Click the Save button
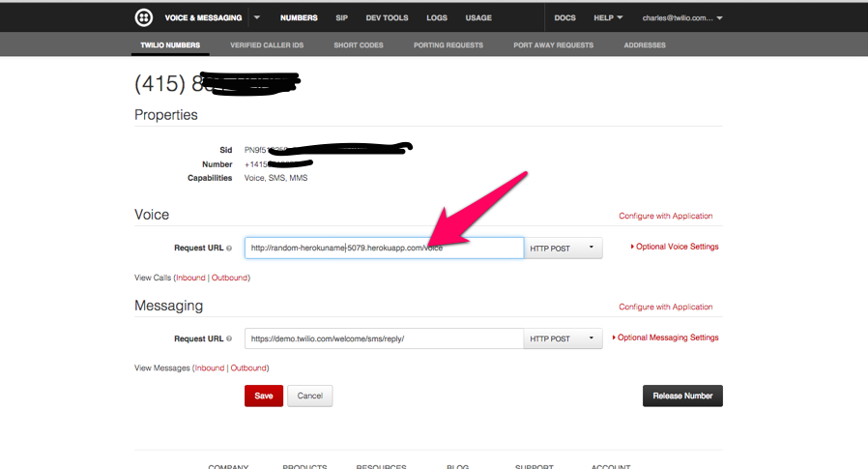This screenshot has width=868, height=469. click(264, 396)
